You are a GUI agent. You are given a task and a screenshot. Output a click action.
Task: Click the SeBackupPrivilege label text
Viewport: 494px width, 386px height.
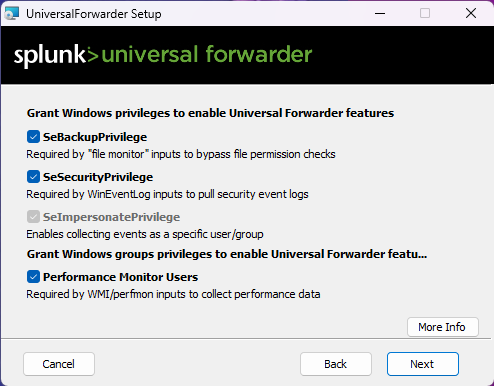pos(95,137)
